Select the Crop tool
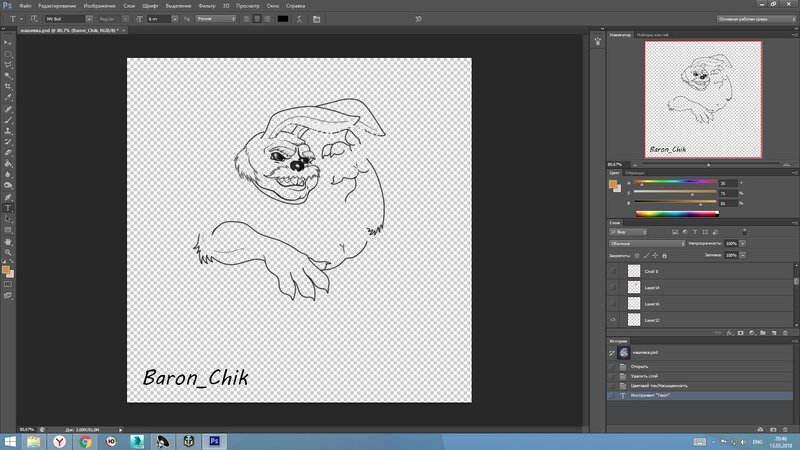Image resolution: width=800 pixels, height=450 pixels. (x=8, y=86)
